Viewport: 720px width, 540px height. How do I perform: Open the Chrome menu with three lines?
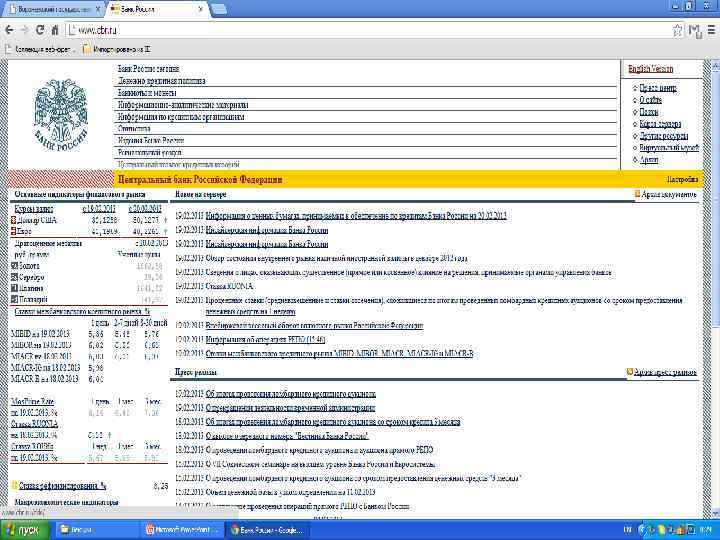pyautogui.click(x=711, y=30)
